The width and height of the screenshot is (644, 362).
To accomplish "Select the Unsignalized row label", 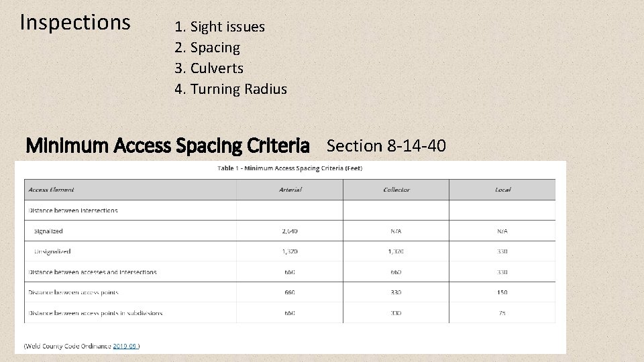I will point(52,251).
